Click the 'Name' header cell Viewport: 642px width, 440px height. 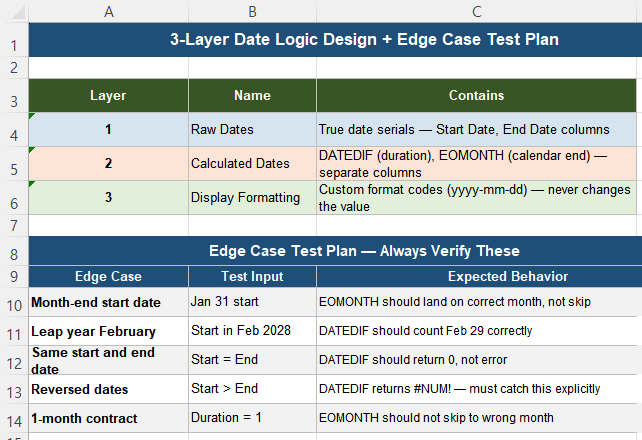pos(252,95)
